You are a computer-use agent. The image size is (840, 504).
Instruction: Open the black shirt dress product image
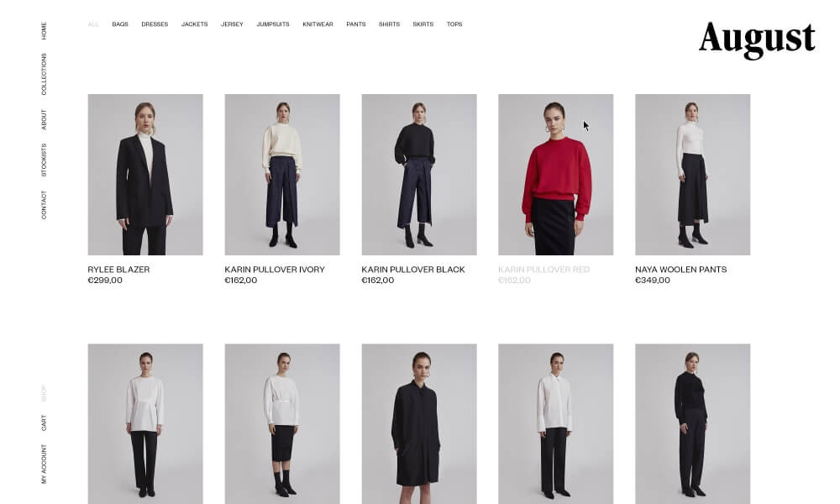coord(419,423)
